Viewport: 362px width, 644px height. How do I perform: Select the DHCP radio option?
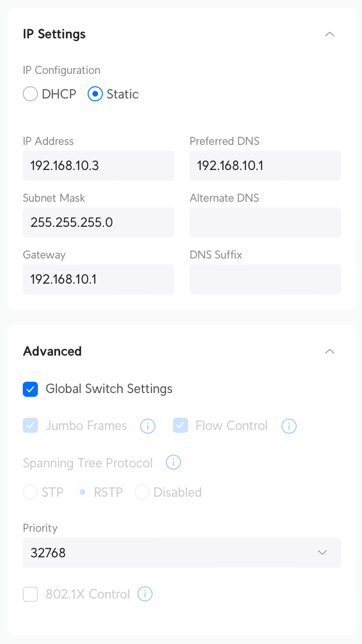click(30, 94)
